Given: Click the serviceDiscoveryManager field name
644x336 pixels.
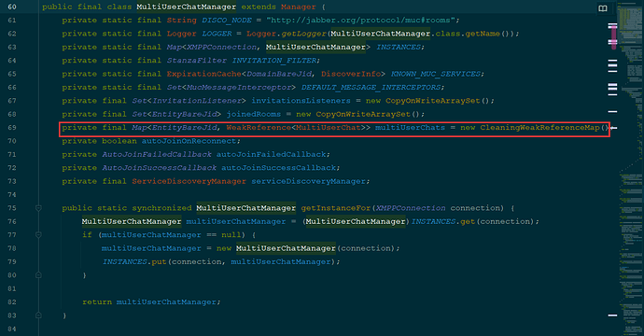Looking at the screenshot, I should [x=308, y=181].
